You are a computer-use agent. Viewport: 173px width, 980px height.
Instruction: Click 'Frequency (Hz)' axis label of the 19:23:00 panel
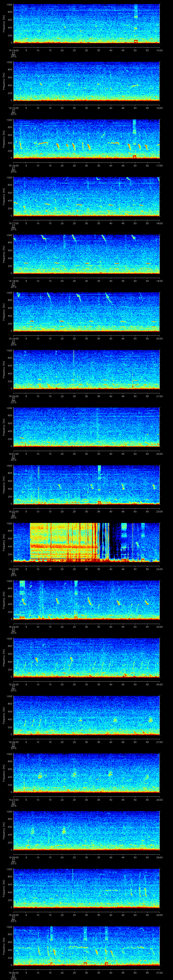click(4, 542)
